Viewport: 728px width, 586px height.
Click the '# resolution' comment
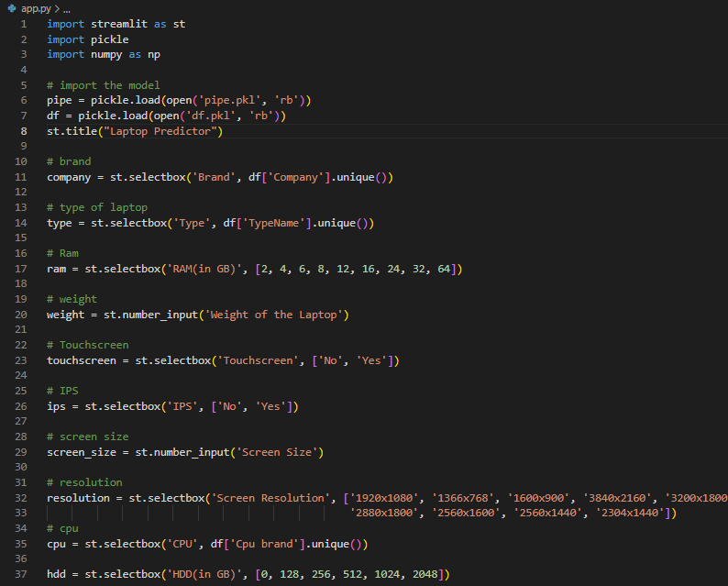(84, 483)
